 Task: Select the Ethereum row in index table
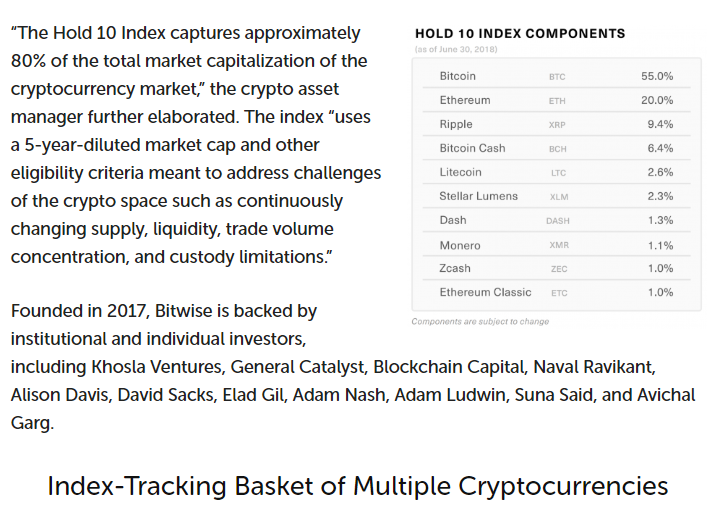click(556, 100)
